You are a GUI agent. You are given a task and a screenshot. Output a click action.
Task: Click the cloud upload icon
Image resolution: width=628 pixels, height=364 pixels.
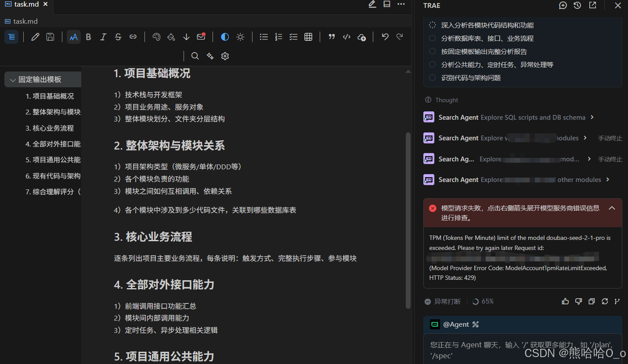(362, 37)
